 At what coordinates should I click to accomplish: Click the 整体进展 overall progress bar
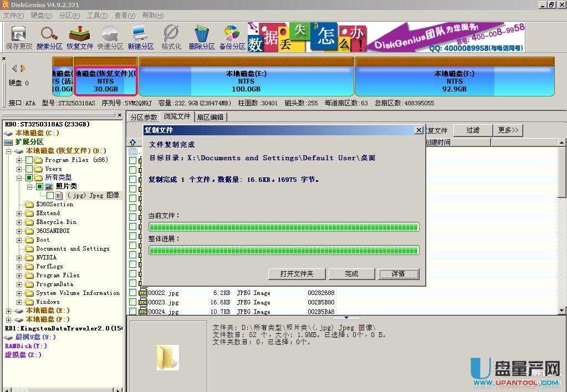tap(284, 250)
